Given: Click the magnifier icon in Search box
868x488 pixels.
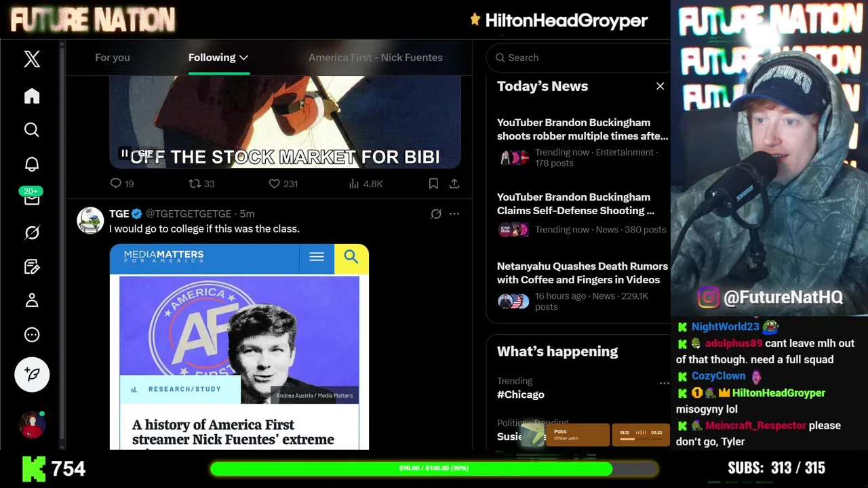Looking at the screenshot, I should [x=500, y=58].
